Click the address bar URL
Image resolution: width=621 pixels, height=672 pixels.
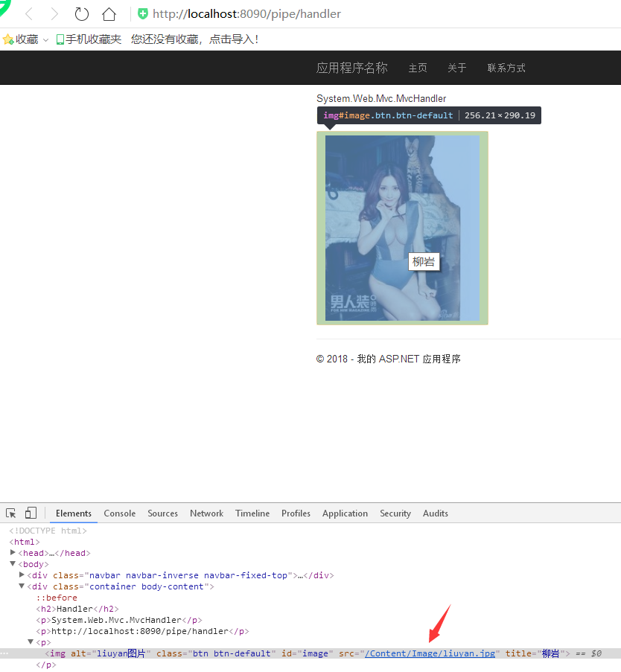click(x=246, y=14)
